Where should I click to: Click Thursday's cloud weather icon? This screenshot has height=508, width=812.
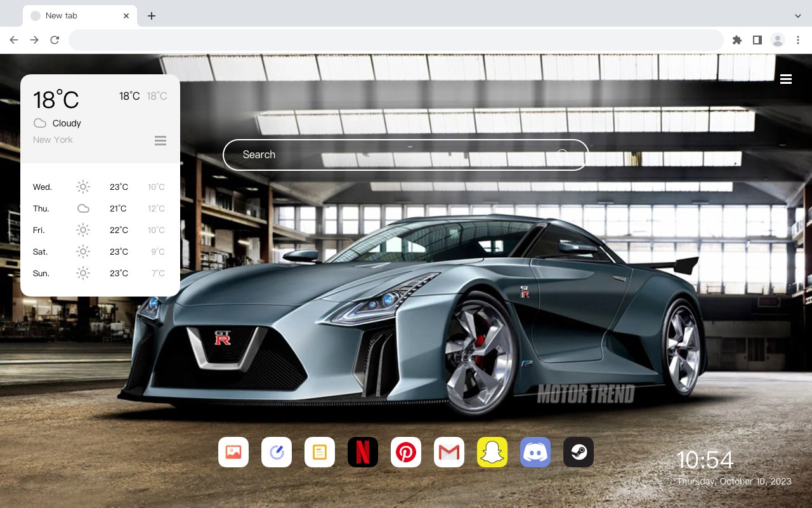coord(83,208)
